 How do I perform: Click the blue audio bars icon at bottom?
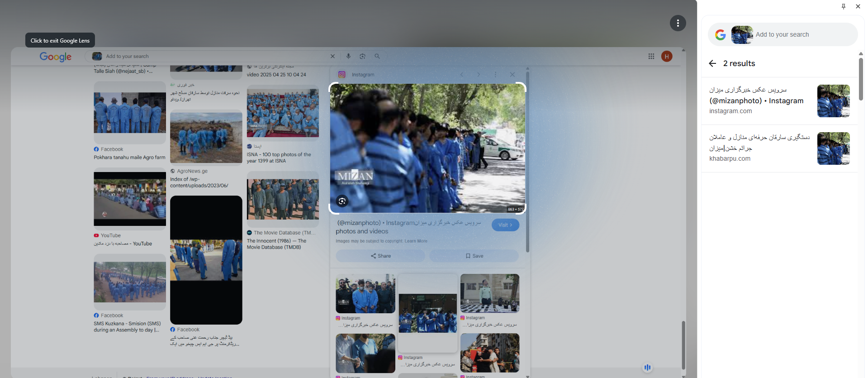[647, 368]
